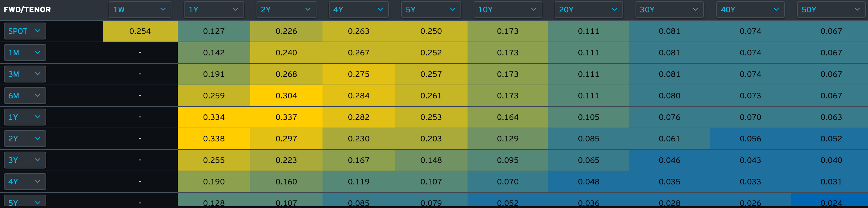This screenshot has height=208, width=868.
Task: Click the 6M 2Y value 0.304
Action: (x=286, y=96)
